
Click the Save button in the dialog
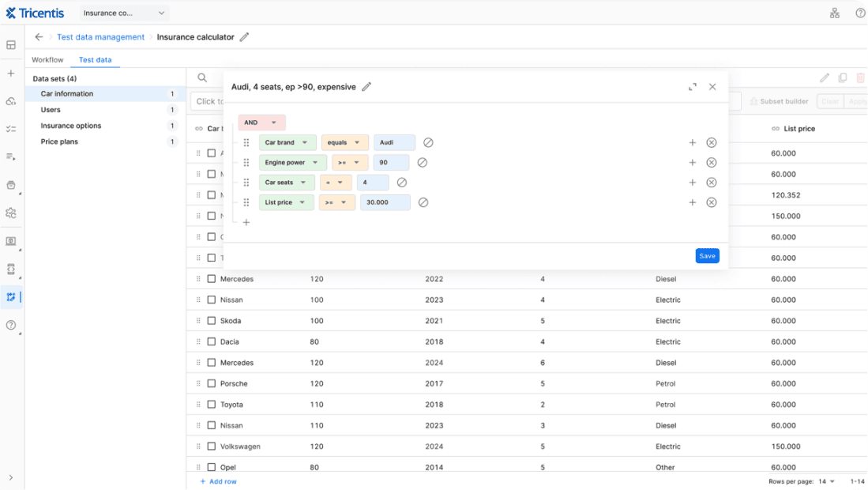[x=707, y=256]
